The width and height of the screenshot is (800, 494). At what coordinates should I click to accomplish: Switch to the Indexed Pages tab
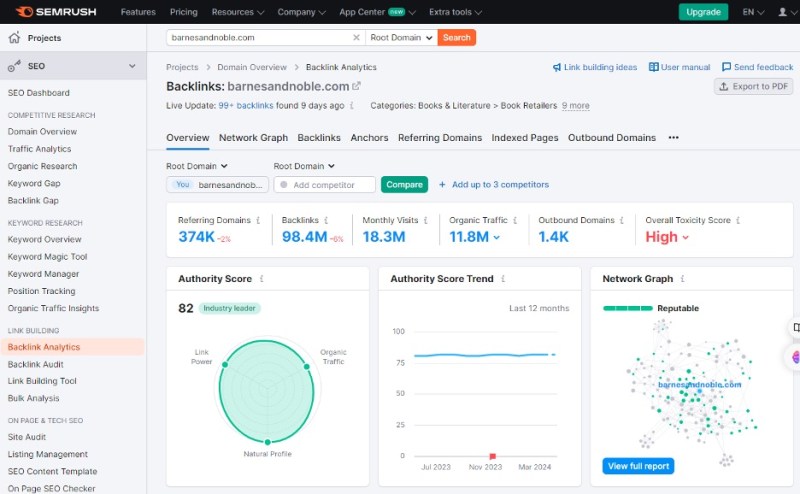pyautogui.click(x=524, y=138)
